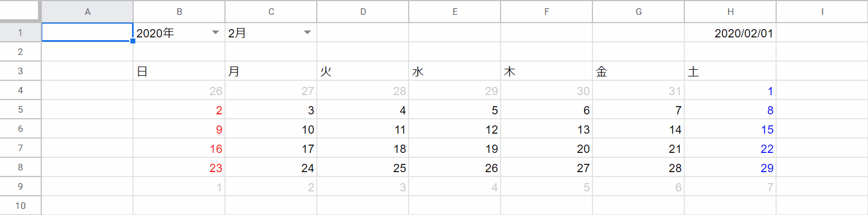This screenshot has height=215, width=868.
Task: Open the 2020年 year dropdown arrow
Action: (x=216, y=32)
